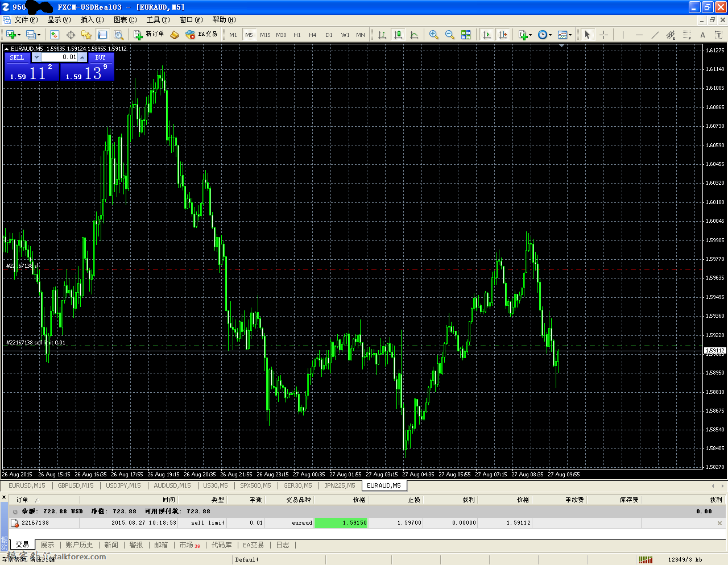728x565 pixels.
Task: Select the text A tool
Action: [703, 35]
